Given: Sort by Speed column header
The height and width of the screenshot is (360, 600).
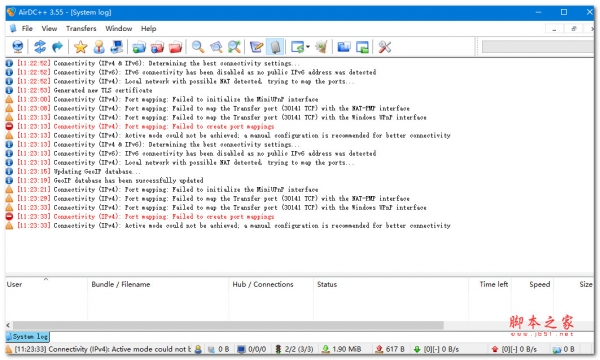Looking at the screenshot, I should pos(532,284).
